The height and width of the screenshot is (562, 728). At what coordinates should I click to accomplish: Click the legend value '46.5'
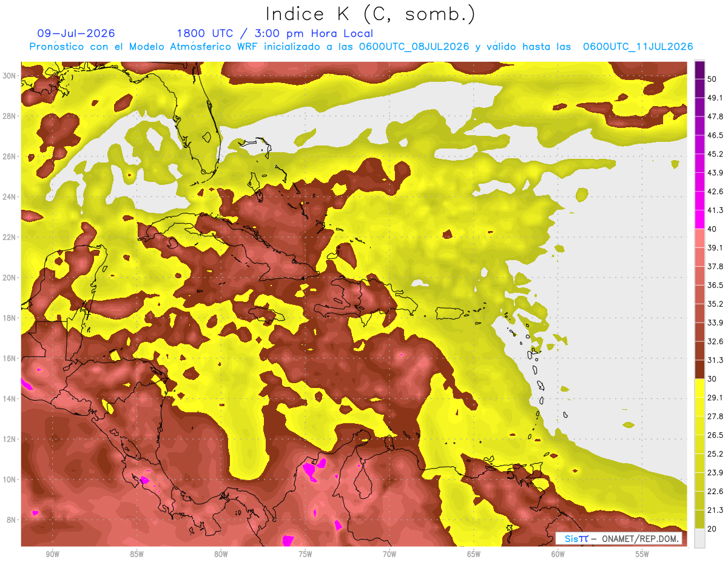click(715, 135)
